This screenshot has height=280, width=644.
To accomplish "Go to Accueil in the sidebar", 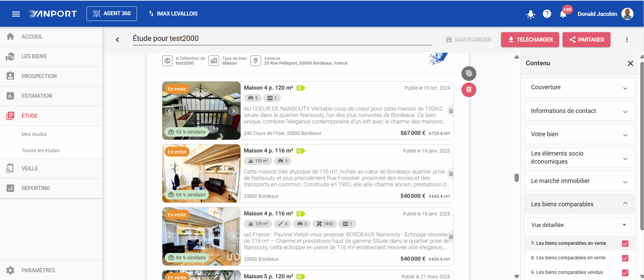I will point(51,37).
